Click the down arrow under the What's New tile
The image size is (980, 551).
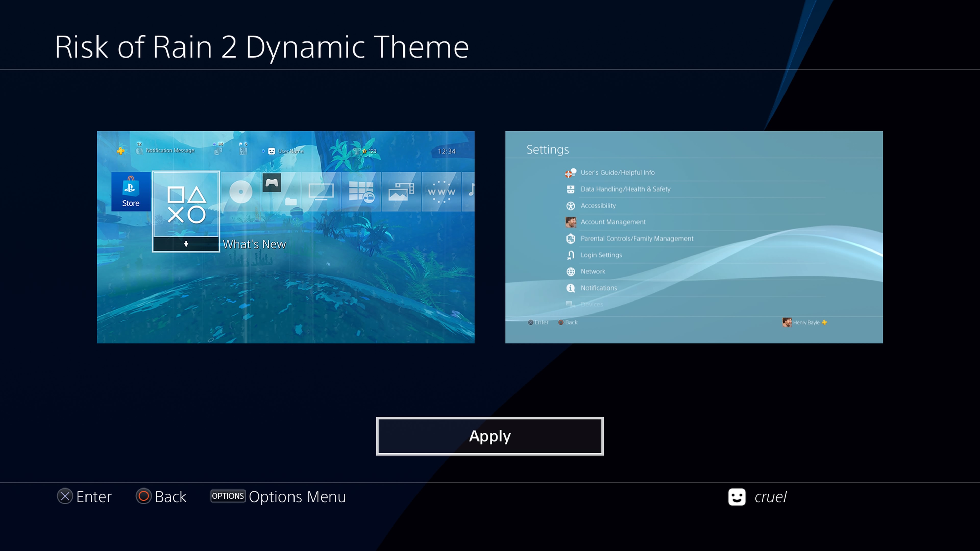(x=186, y=244)
